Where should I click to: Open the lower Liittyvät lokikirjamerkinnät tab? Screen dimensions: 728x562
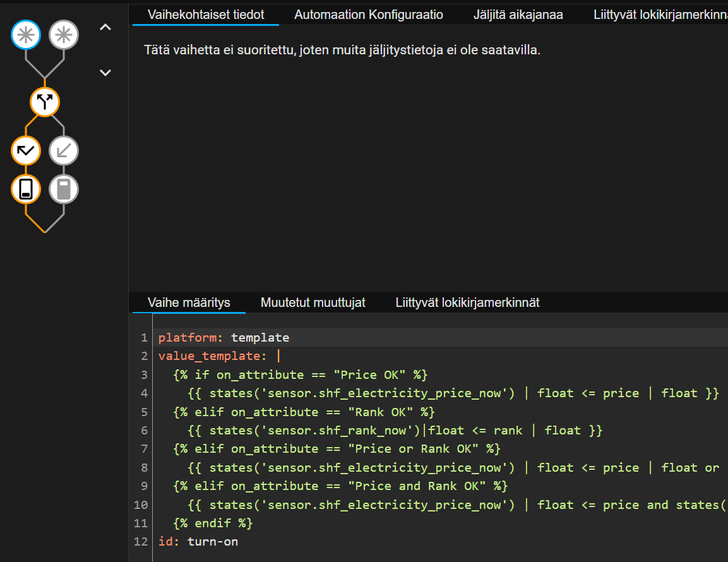point(467,302)
